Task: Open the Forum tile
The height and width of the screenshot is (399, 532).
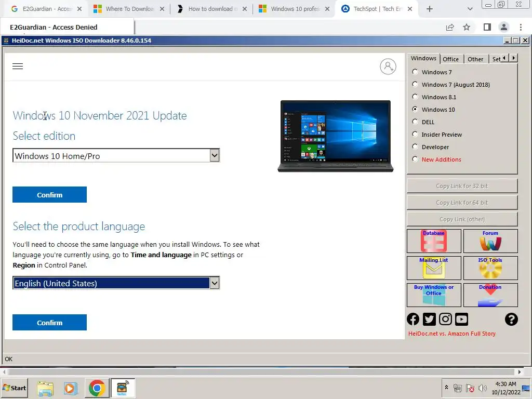Action: [490, 241]
